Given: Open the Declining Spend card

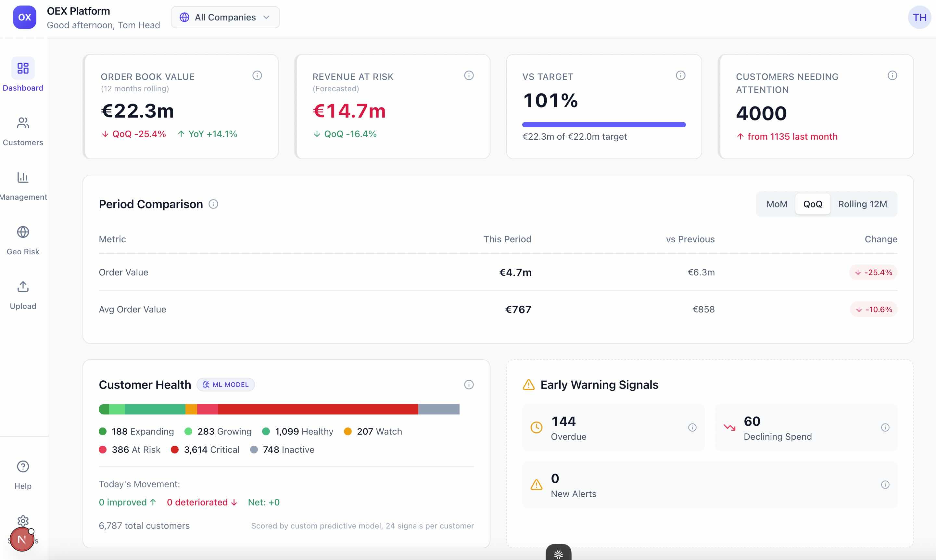Looking at the screenshot, I should coord(806,427).
